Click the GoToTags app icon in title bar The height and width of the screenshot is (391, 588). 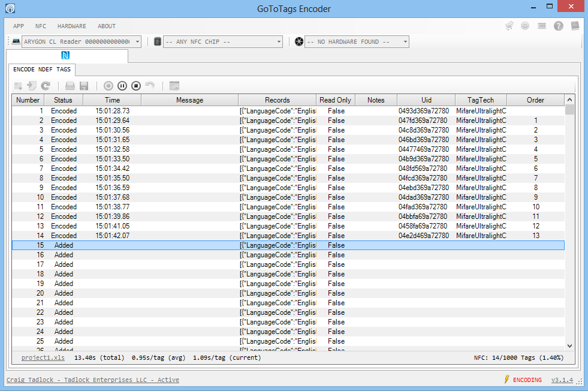click(10, 8)
